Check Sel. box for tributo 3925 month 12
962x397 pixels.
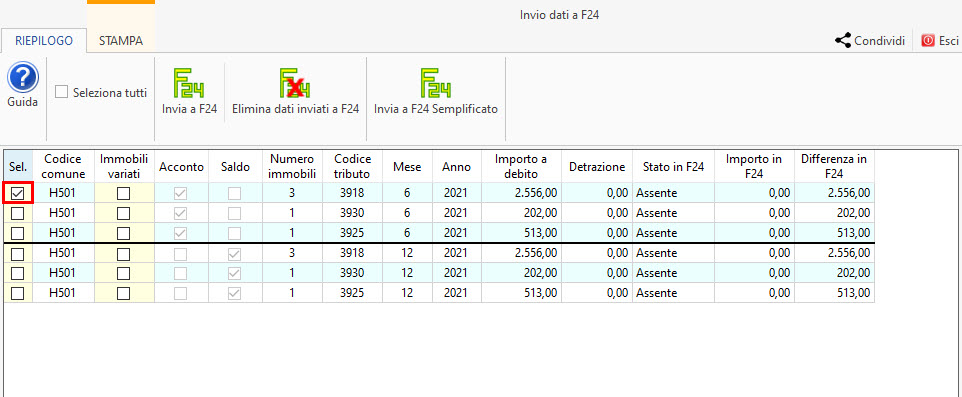coord(18,293)
